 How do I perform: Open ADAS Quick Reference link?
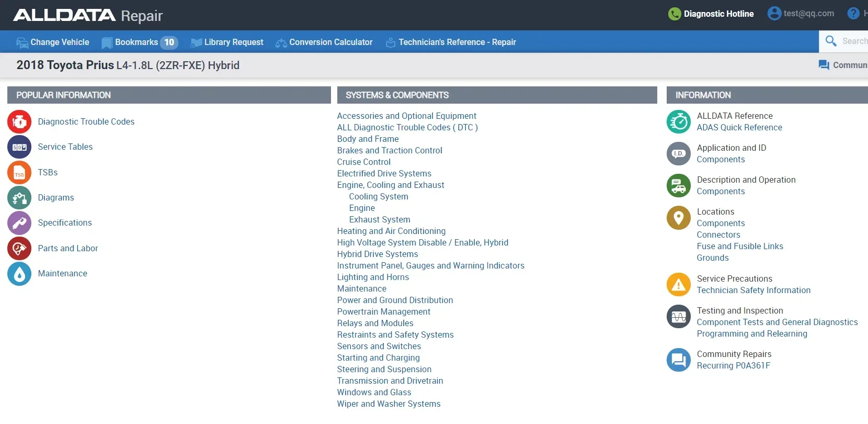coord(739,128)
